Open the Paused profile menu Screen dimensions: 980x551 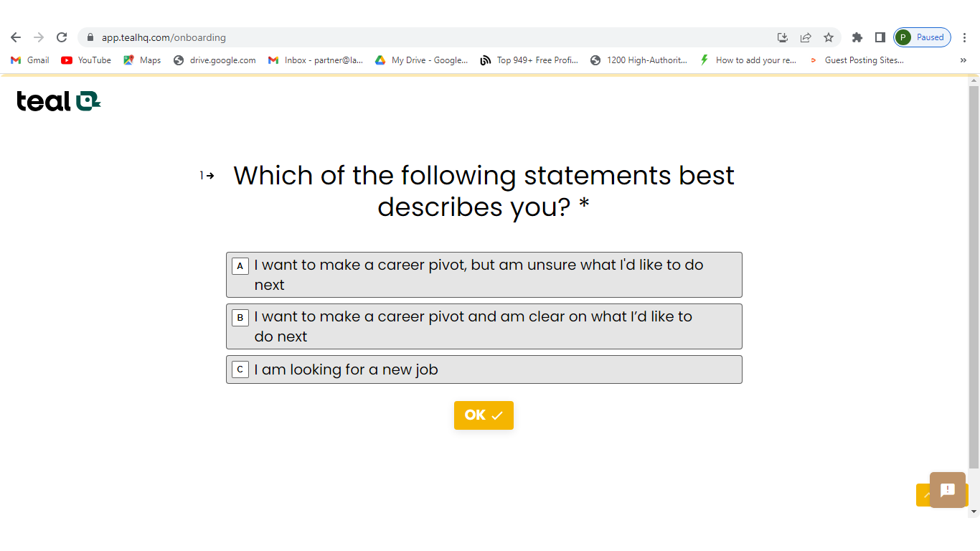click(x=923, y=37)
